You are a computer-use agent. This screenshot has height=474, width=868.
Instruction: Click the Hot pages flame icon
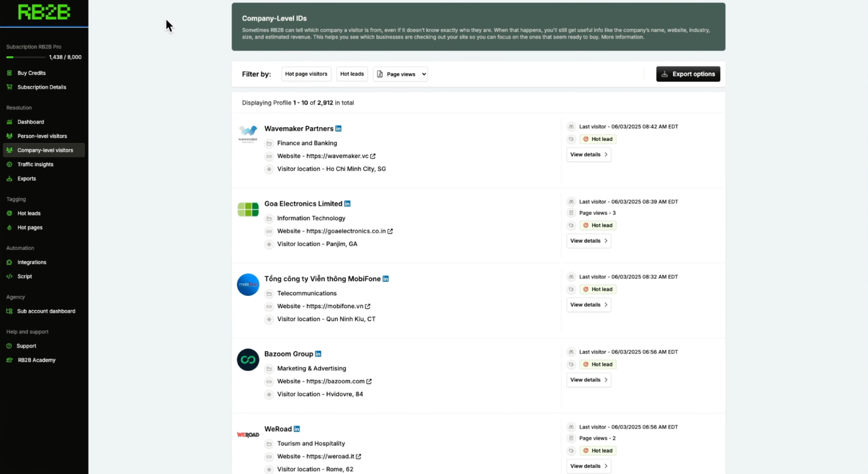coord(9,228)
